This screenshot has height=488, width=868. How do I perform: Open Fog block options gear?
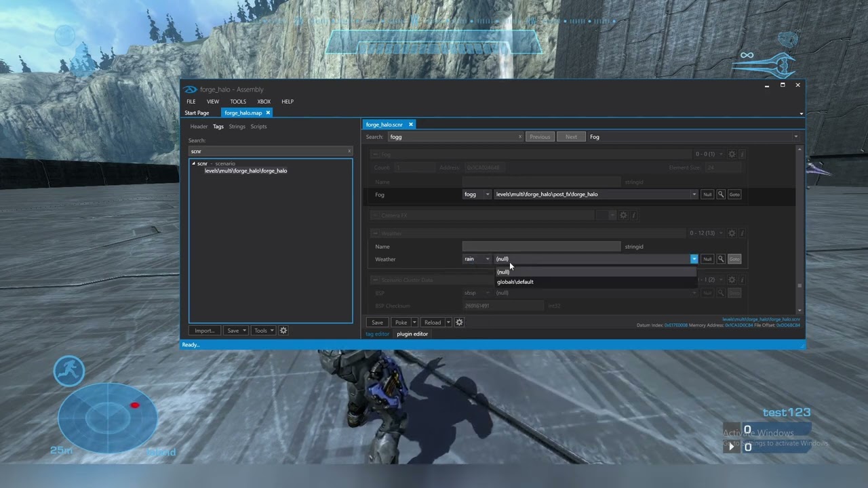coord(732,155)
